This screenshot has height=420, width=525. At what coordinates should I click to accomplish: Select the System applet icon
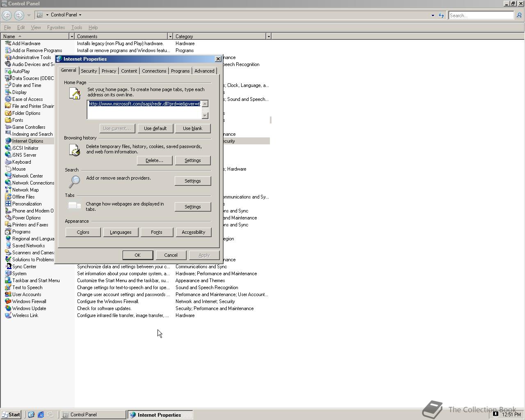point(8,274)
